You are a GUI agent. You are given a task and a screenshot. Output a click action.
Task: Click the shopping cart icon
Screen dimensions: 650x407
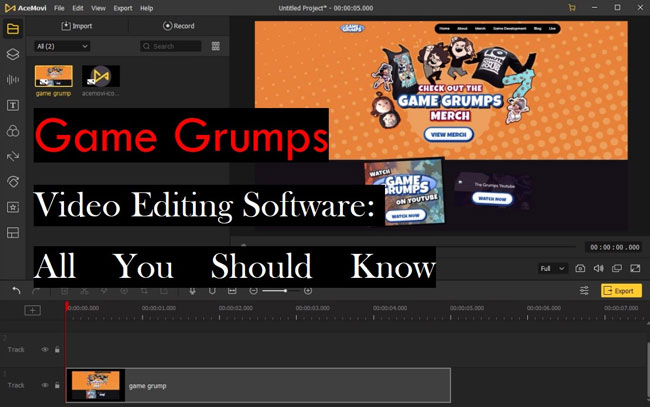coord(572,8)
